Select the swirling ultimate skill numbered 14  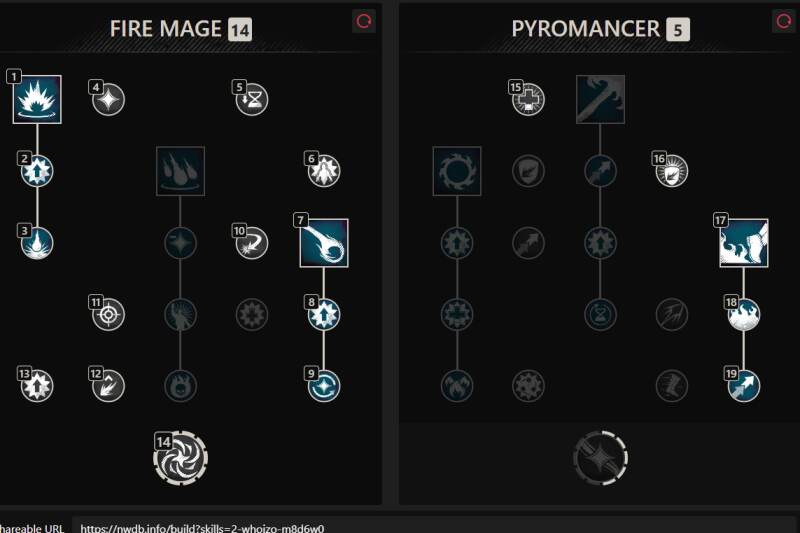pyautogui.click(x=181, y=458)
